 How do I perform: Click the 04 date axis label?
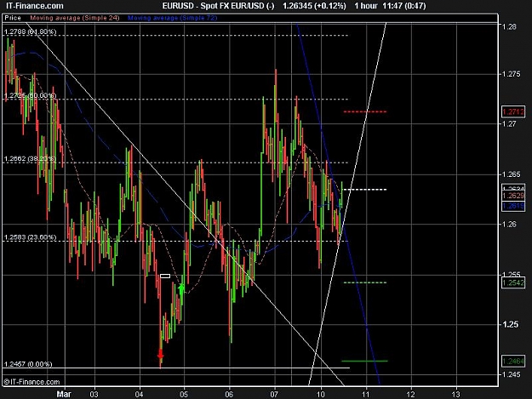tap(139, 394)
